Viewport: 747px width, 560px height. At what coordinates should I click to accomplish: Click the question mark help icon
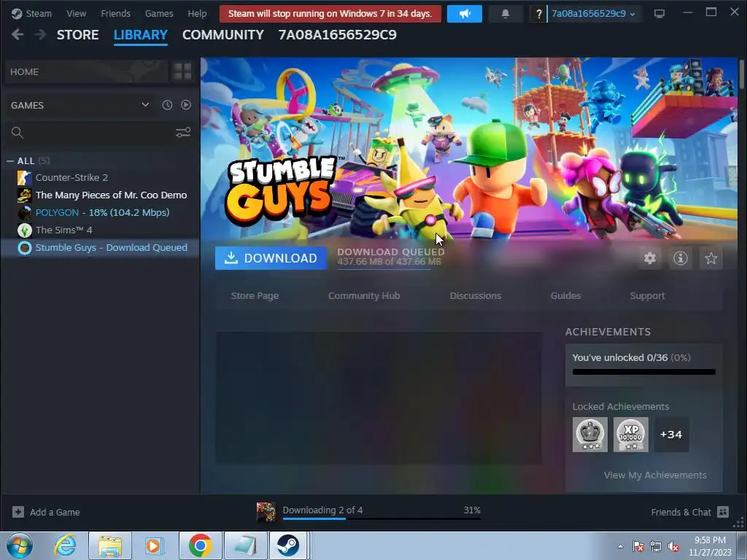pyautogui.click(x=539, y=14)
